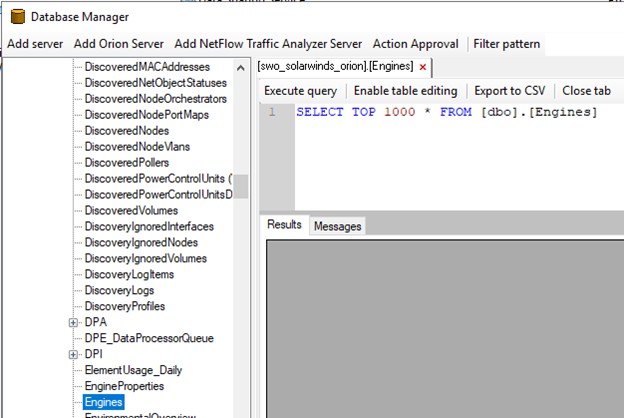Click the tree scrollbar up arrow
The image size is (624, 418).
click(240, 68)
